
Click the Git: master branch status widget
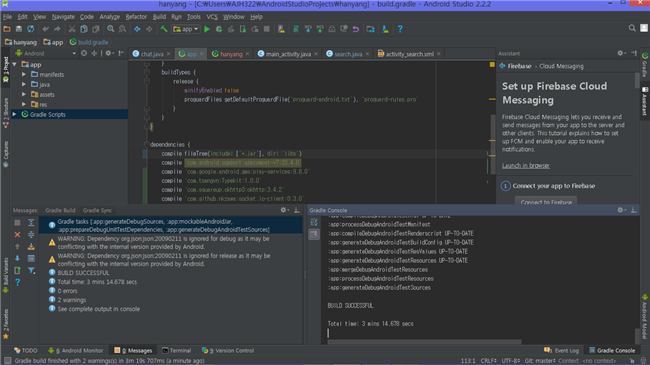coord(540,361)
